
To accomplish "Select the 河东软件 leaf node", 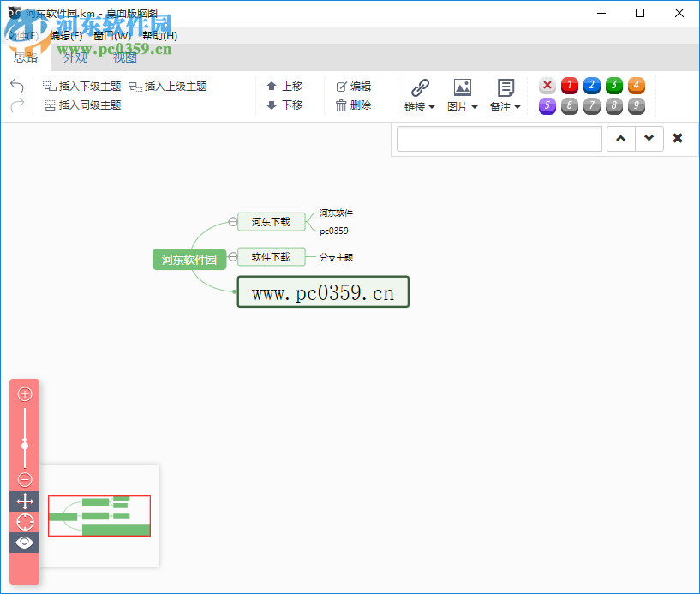I will point(336,213).
